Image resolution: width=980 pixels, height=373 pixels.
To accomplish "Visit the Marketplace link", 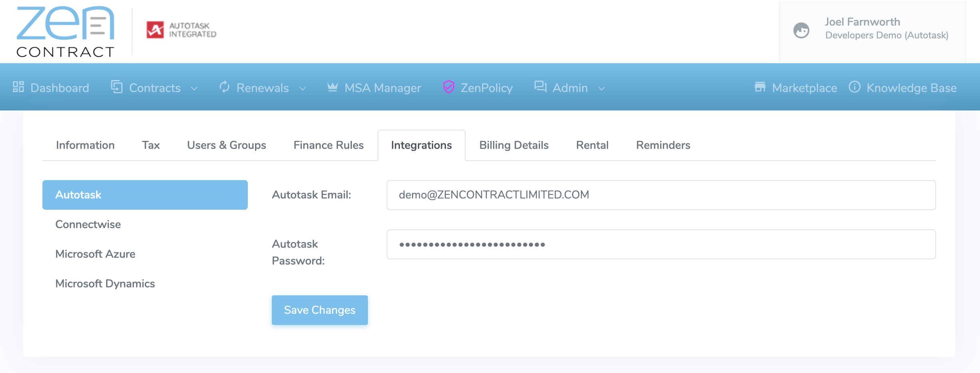I will 796,88.
